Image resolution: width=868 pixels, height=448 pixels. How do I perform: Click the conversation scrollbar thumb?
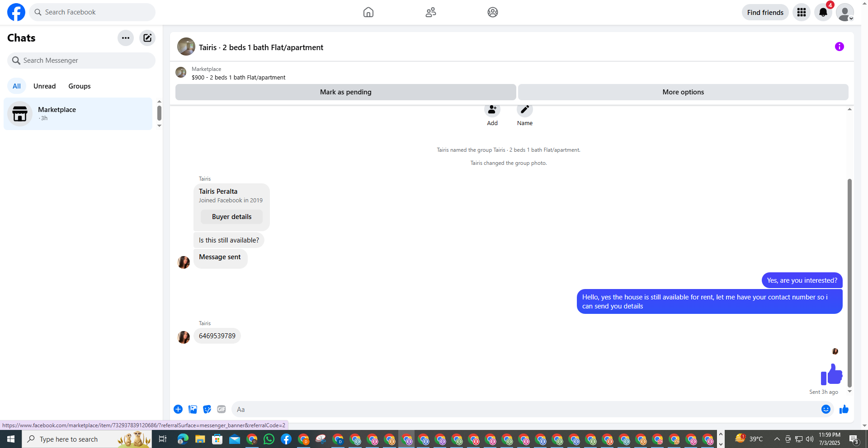pos(849,283)
